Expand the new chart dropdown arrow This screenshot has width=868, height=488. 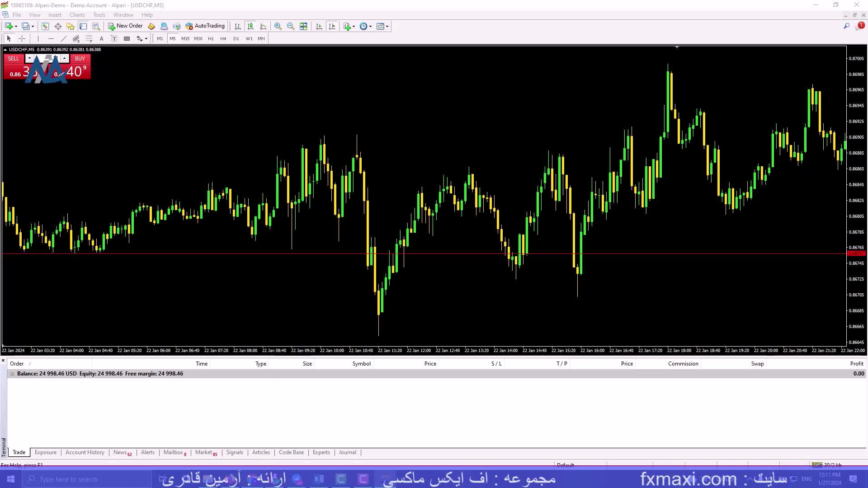16,26
